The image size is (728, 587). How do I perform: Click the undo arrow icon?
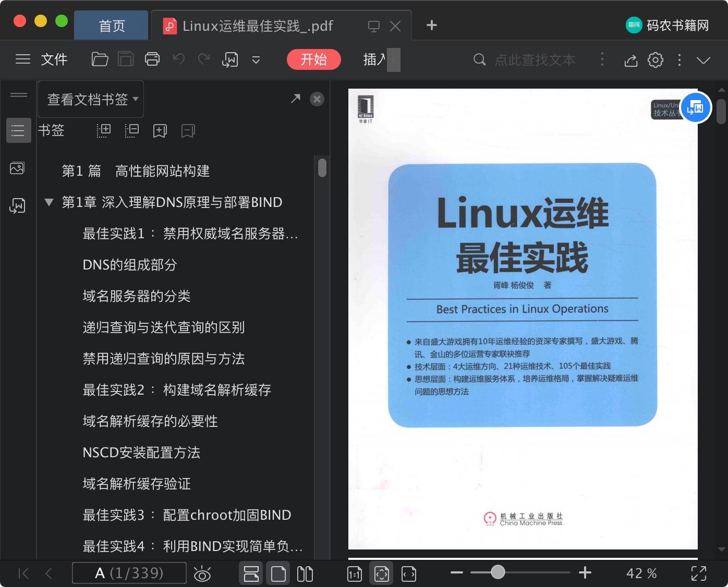pyautogui.click(x=179, y=59)
